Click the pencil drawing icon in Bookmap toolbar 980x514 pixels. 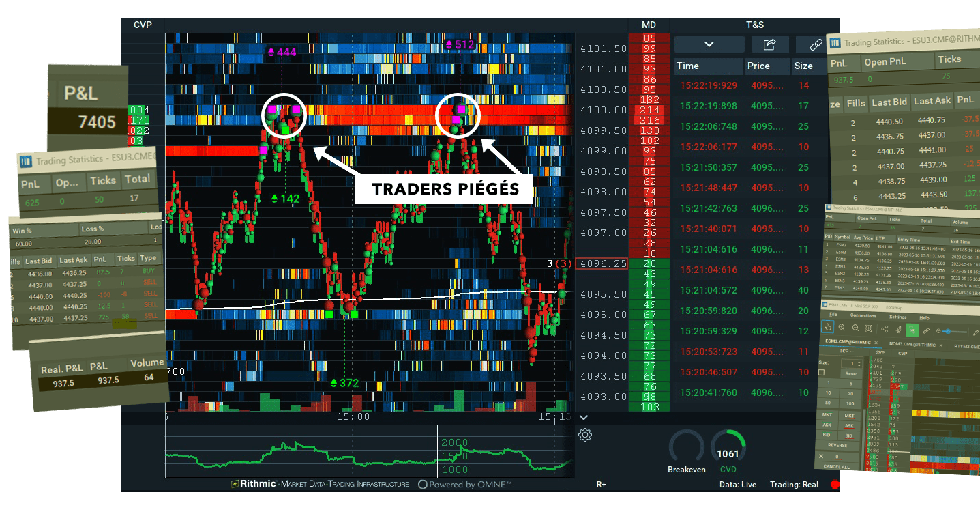(976, 332)
